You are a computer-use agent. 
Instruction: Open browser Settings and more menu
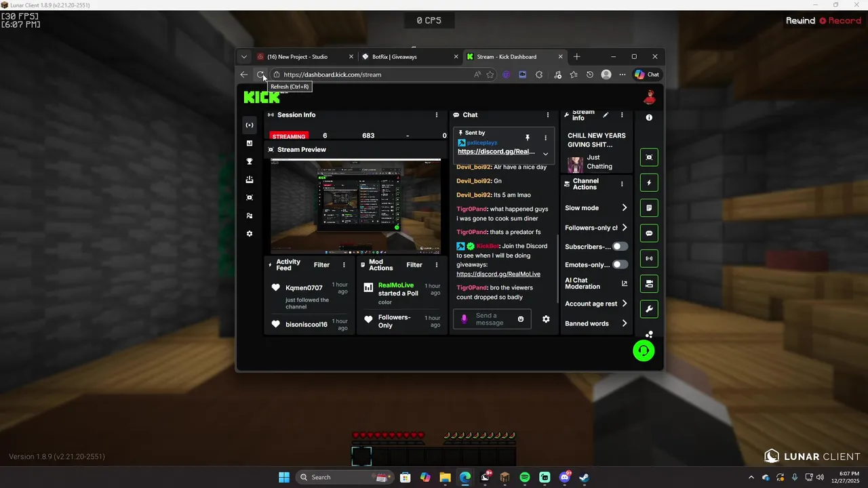point(623,75)
